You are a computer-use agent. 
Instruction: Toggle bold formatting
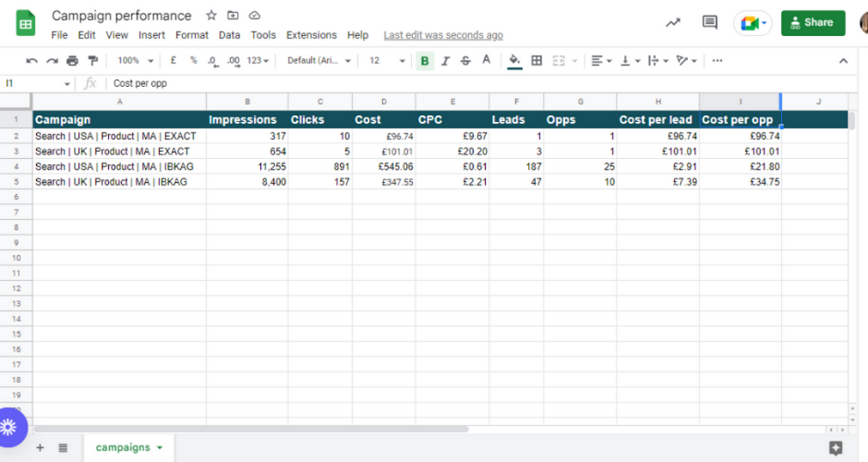tap(425, 61)
